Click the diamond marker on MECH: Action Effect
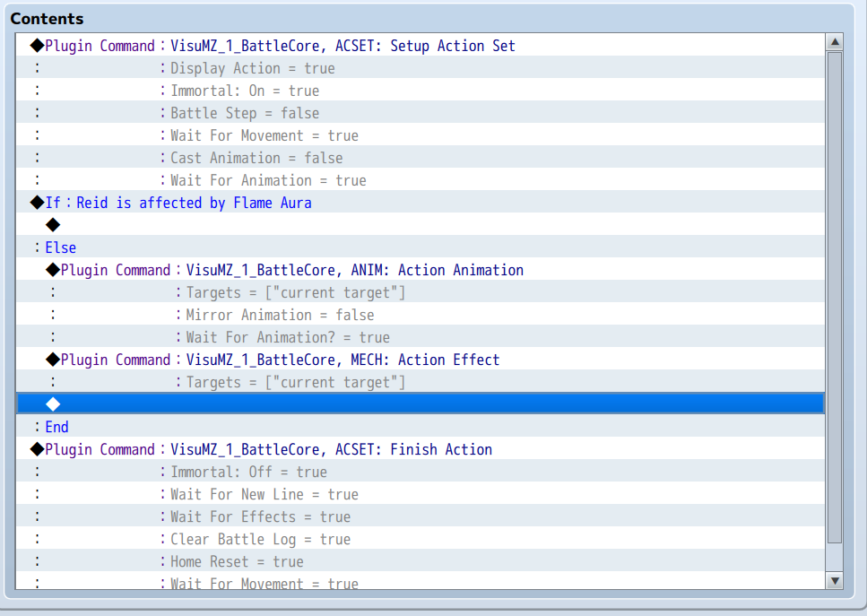867x616 pixels. click(53, 360)
